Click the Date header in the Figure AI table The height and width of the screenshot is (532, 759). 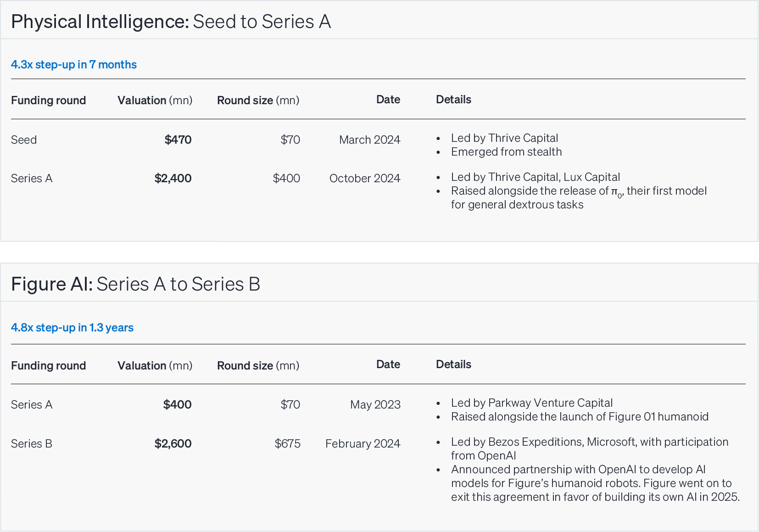(388, 364)
